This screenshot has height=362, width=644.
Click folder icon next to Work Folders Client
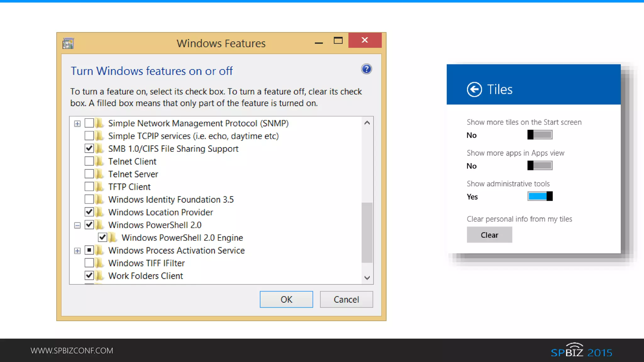coord(99,276)
